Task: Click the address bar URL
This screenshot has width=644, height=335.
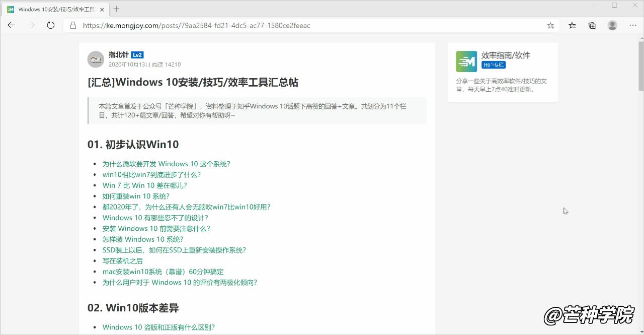Action: click(196, 25)
